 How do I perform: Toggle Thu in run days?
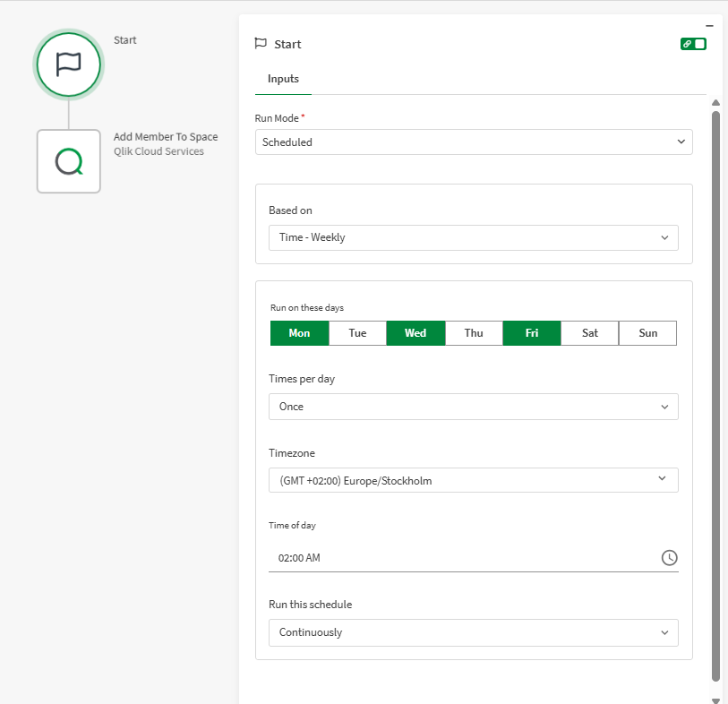474,333
